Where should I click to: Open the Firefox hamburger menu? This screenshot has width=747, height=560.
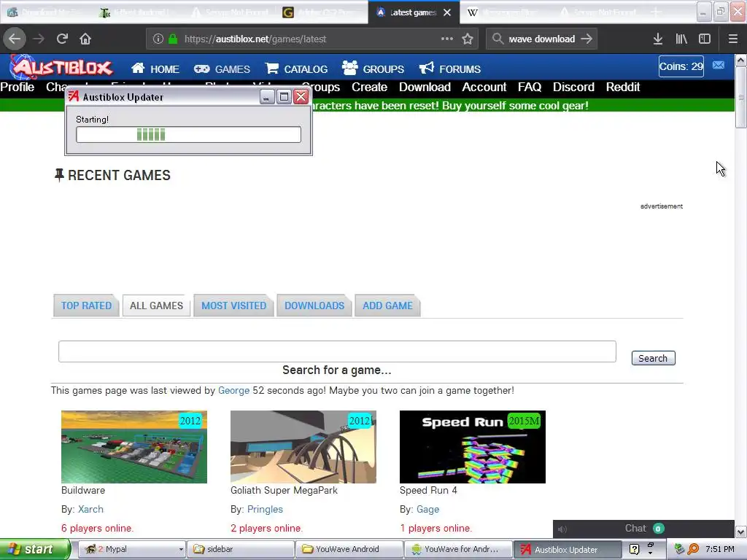click(x=732, y=39)
